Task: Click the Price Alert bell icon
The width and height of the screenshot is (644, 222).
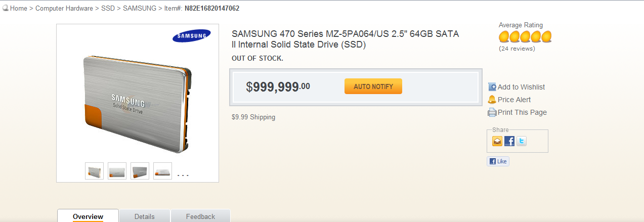Action: click(x=492, y=100)
